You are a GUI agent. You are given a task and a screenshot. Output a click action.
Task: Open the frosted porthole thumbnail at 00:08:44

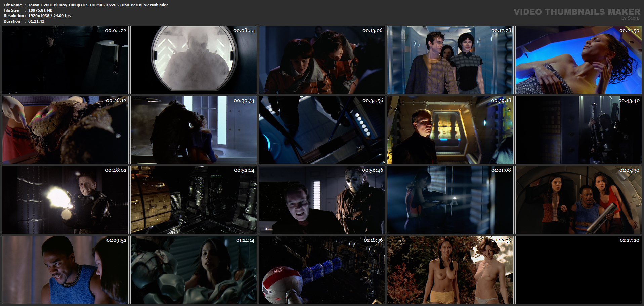point(194,60)
